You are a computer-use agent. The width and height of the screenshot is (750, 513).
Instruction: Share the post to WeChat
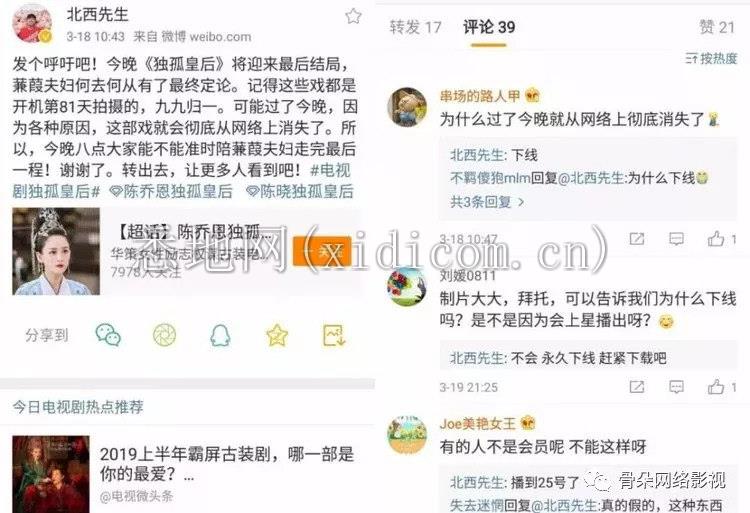(x=108, y=335)
